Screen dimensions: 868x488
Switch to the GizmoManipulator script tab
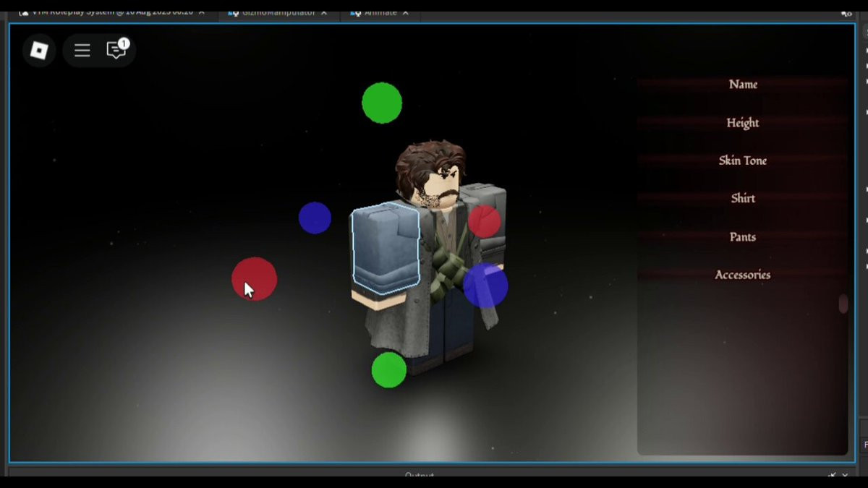point(278,12)
